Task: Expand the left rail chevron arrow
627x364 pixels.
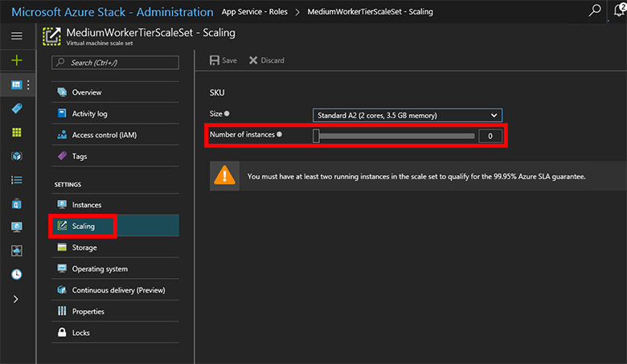Action: 17,299
